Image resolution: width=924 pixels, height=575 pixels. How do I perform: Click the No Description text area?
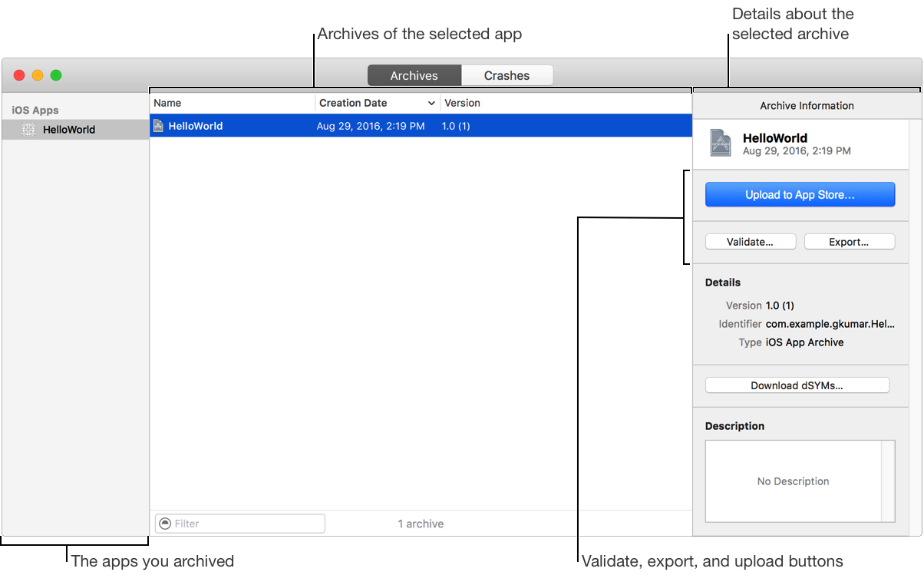point(793,481)
